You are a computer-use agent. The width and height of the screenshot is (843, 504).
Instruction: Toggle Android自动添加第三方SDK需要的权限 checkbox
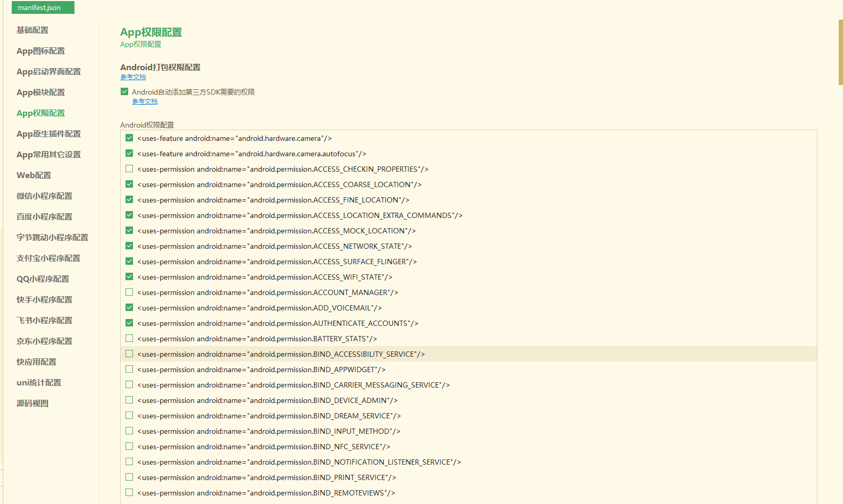pyautogui.click(x=124, y=92)
